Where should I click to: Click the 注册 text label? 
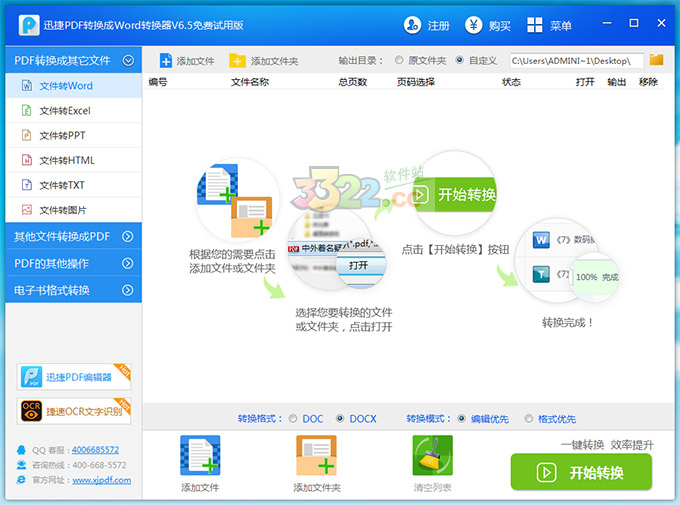pyautogui.click(x=438, y=26)
